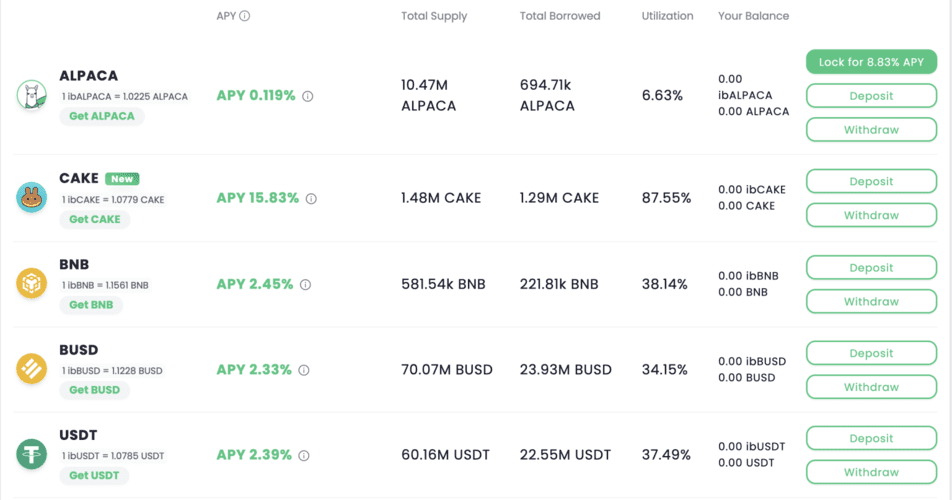Click the 1 ibALPACA = 1.0225 ALPACA rate
952x500 pixels.
(x=125, y=96)
